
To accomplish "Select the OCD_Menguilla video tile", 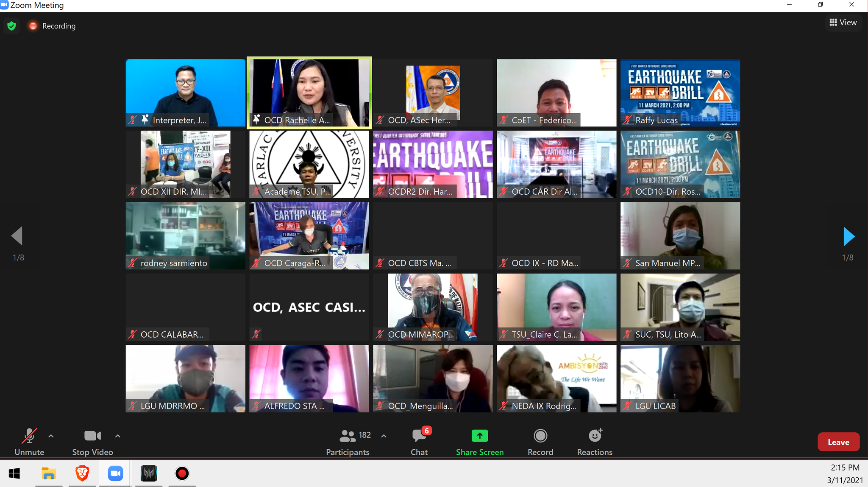I will (x=433, y=379).
